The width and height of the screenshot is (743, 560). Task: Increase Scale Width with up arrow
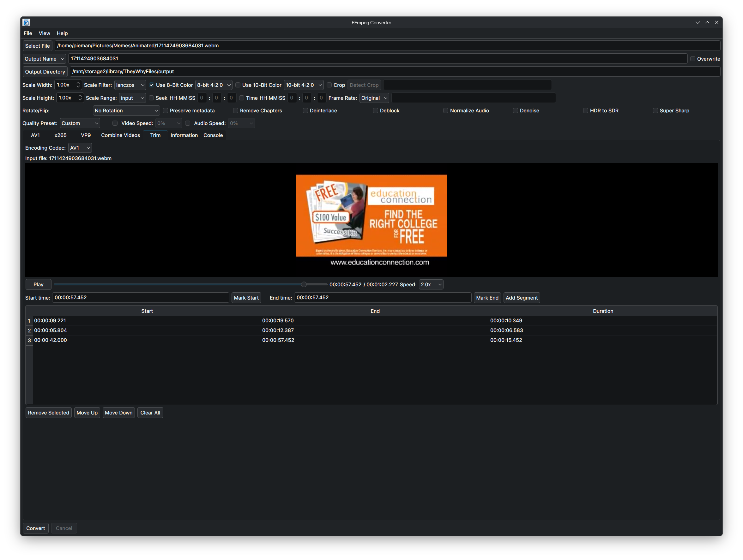[78, 83]
